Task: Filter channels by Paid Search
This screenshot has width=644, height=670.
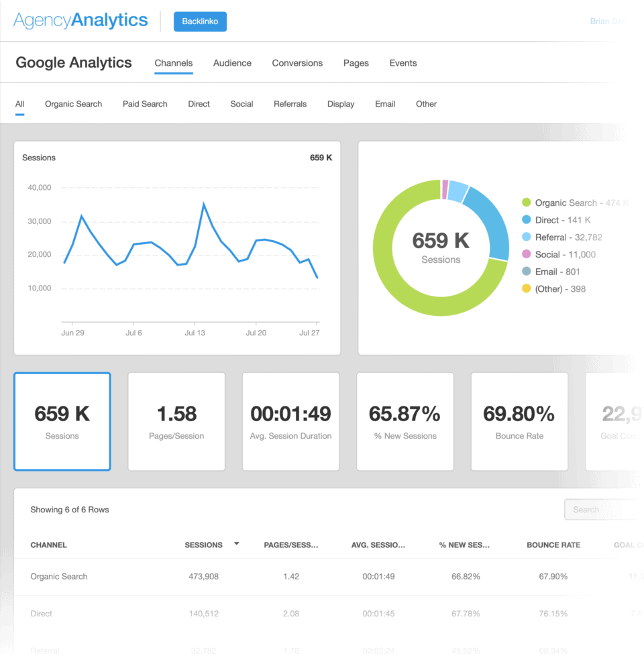Action: (x=144, y=104)
